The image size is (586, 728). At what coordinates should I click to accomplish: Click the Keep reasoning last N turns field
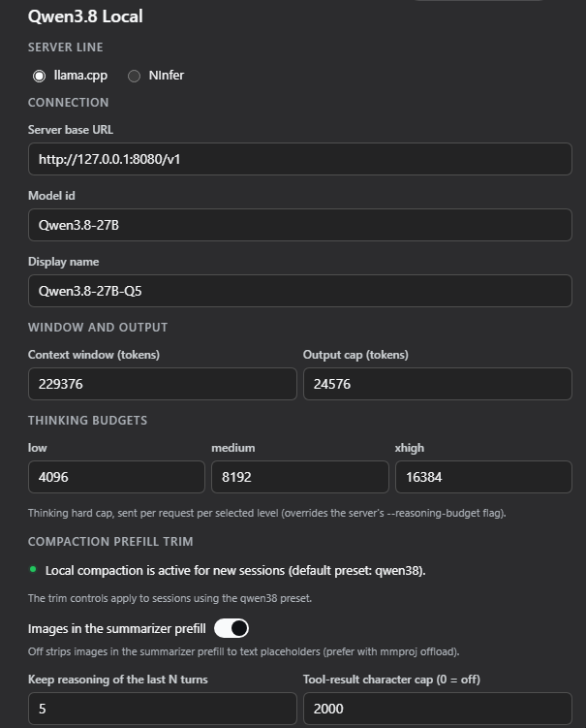coord(163,709)
